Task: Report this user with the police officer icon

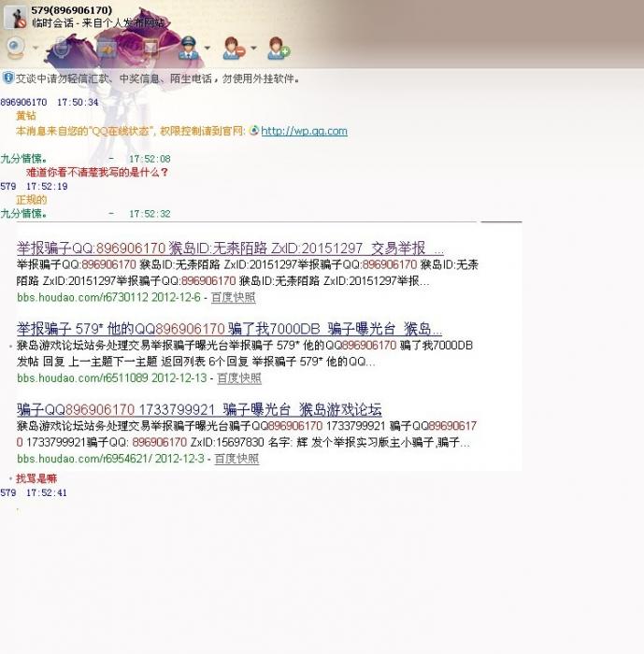Action: pyautogui.click(x=188, y=49)
